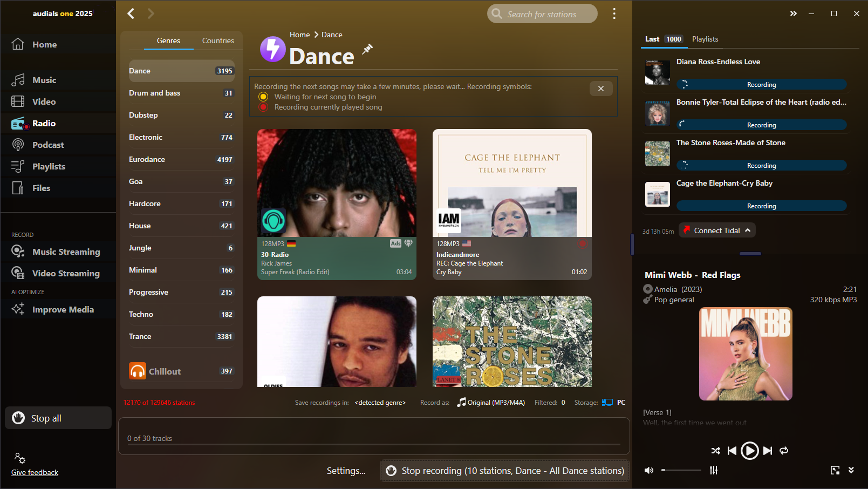Open the Give feedback link

35,472
